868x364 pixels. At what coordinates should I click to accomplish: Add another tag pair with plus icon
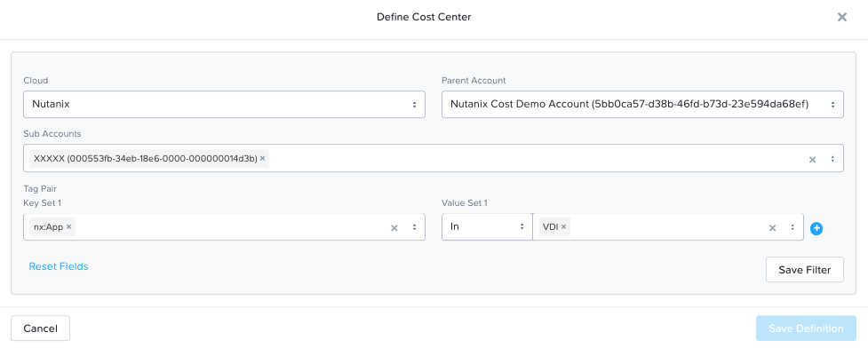click(816, 228)
